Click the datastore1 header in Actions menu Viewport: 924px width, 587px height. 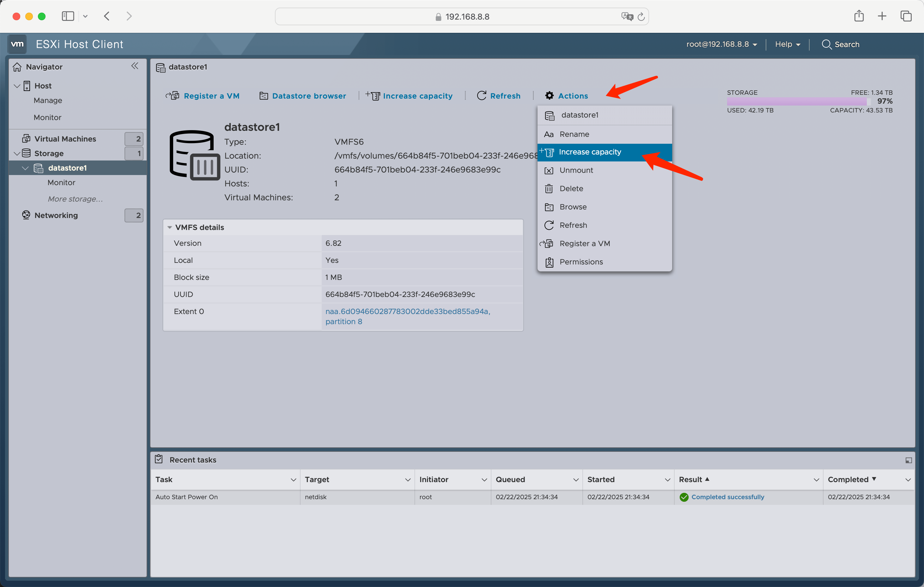[604, 115]
